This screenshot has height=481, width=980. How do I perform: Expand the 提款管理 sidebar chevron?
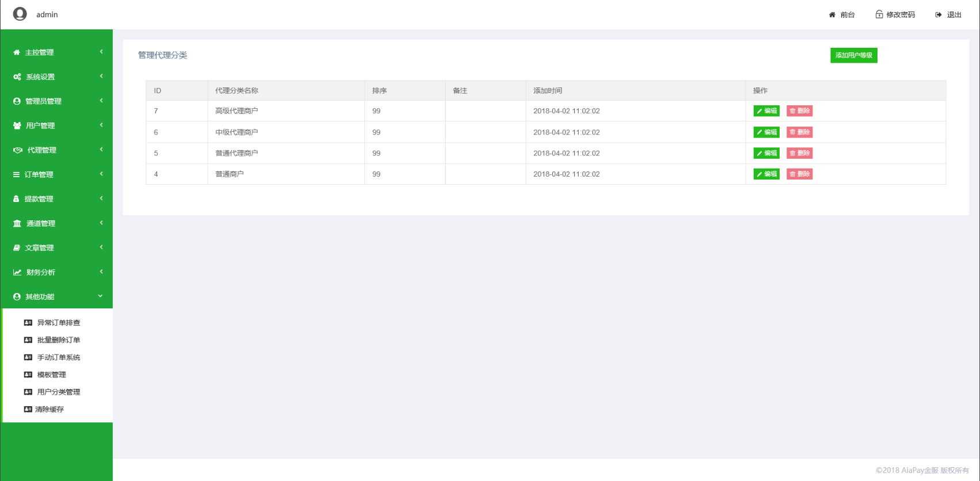[101, 198]
